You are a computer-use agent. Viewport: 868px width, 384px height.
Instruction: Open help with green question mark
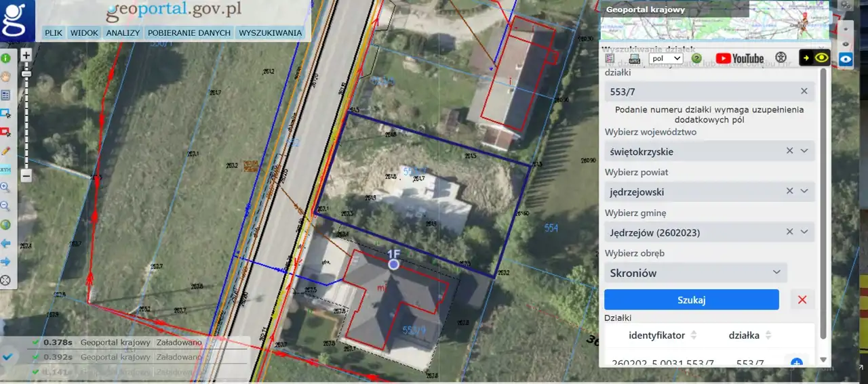point(696,58)
